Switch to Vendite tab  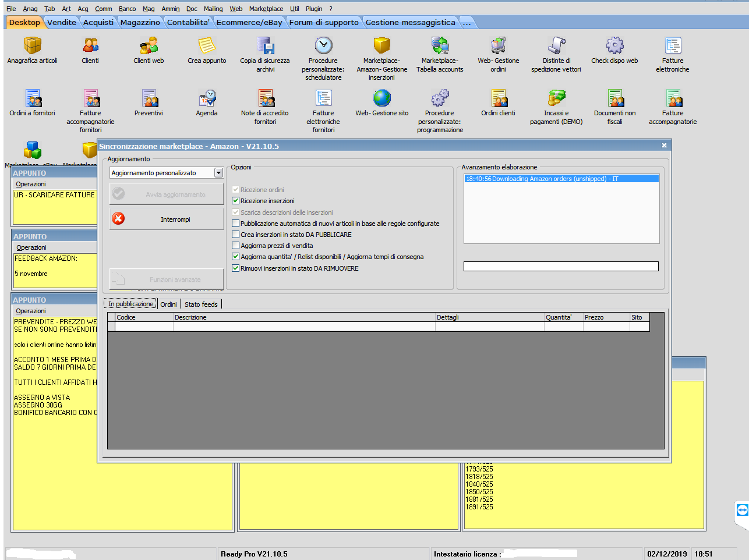[62, 22]
